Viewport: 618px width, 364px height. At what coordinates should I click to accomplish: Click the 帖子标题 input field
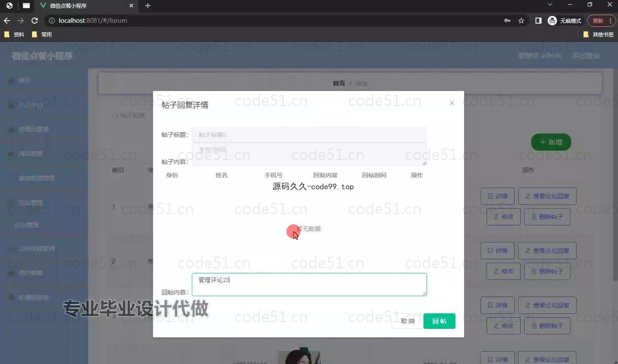[x=309, y=135]
